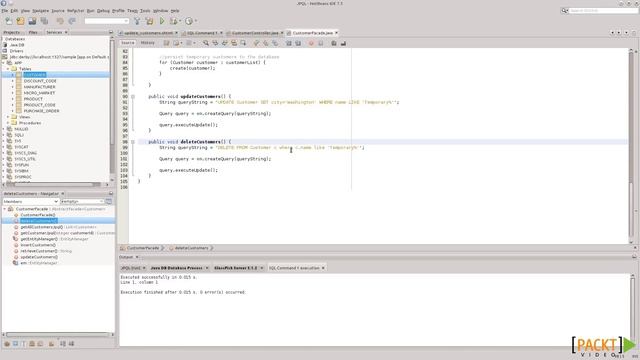
Task: Toggle Show Fields filter in Navigator
Action: pos(16,344)
